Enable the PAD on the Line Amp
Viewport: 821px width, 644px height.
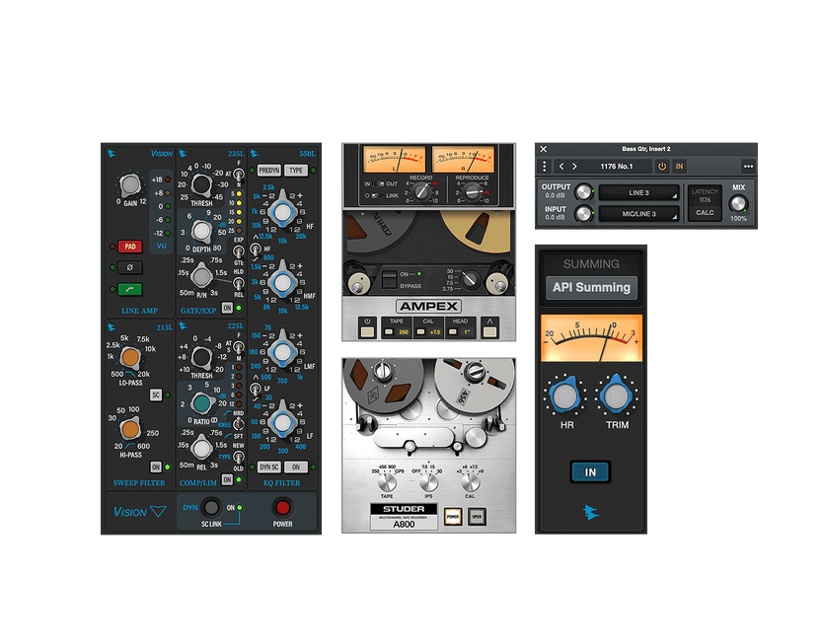click(x=130, y=247)
